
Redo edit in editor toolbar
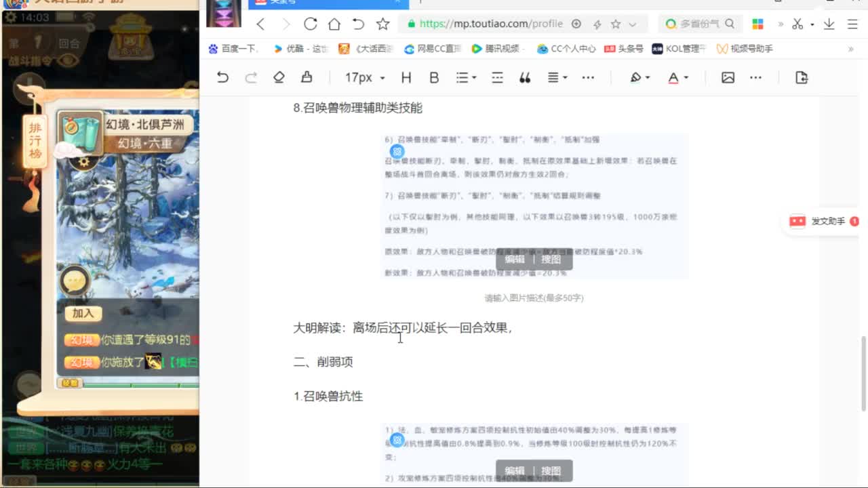coord(251,77)
